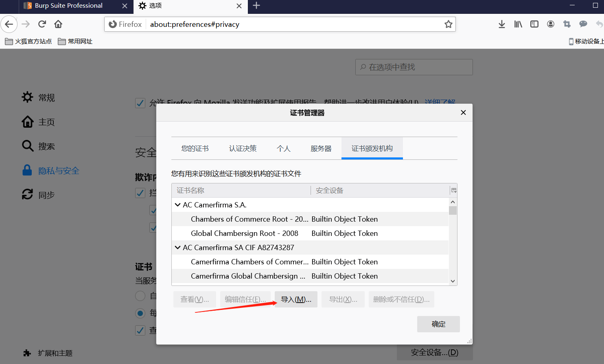Open the Firefox account icon
This screenshot has width=604, height=364.
[550, 24]
